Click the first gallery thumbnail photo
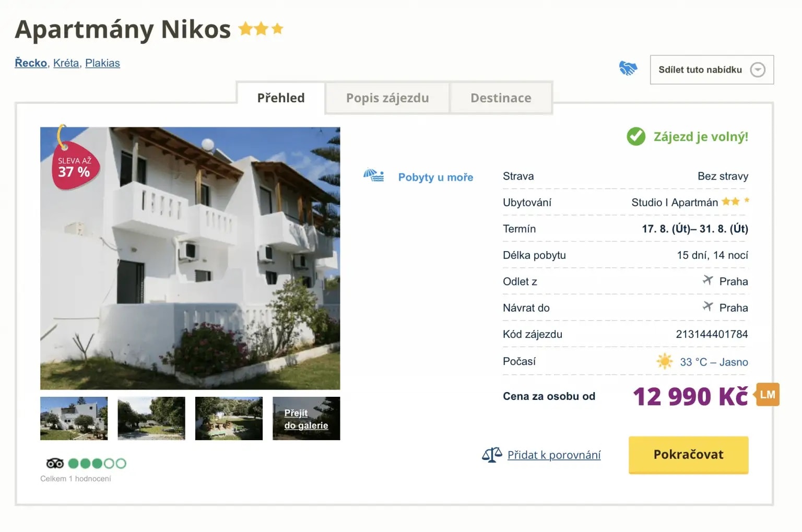The height and width of the screenshot is (532, 802). point(74,419)
